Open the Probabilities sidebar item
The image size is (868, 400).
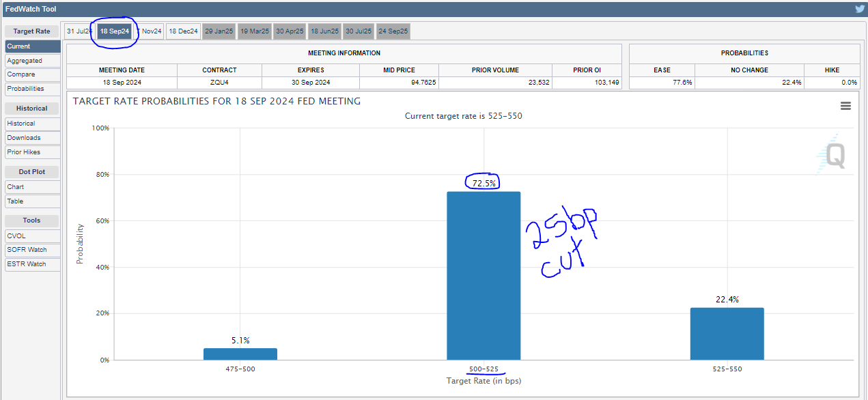click(32, 89)
